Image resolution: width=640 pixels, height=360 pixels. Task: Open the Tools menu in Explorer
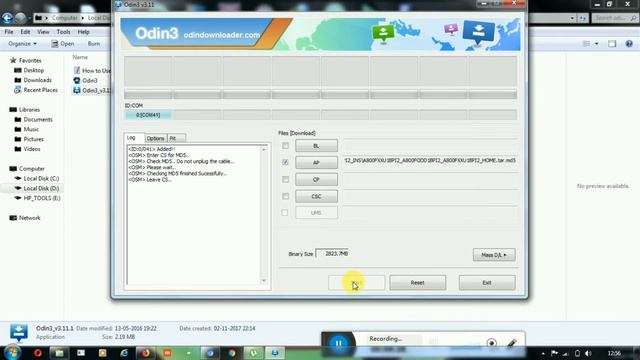click(x=63, y=32)
